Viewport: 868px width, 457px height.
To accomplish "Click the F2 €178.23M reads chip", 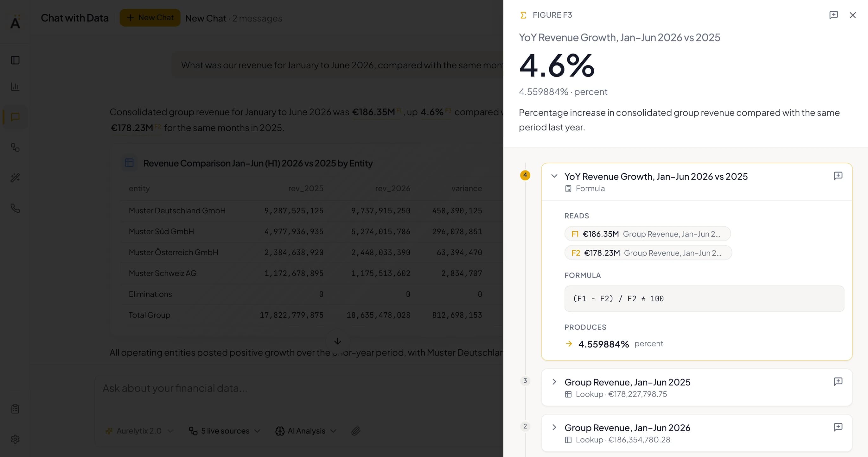I will coord(648,252).
